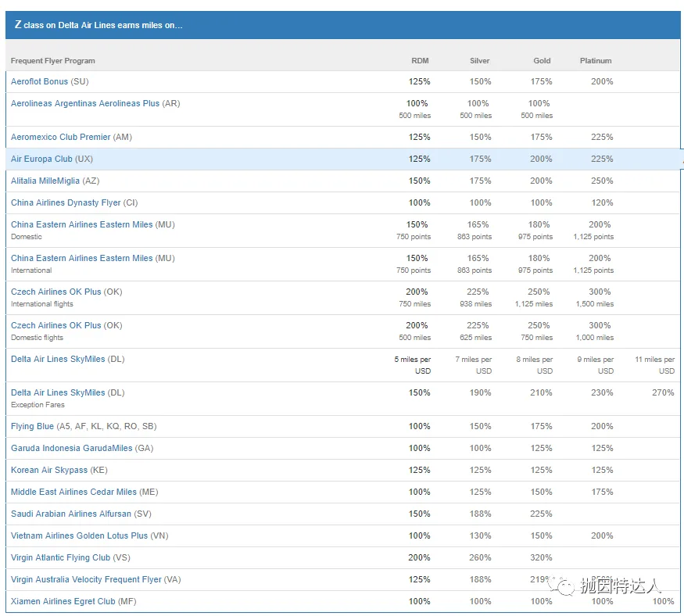Click the Flying Blue program link
This screenshot has height=616, width=684.
[32, 426]
